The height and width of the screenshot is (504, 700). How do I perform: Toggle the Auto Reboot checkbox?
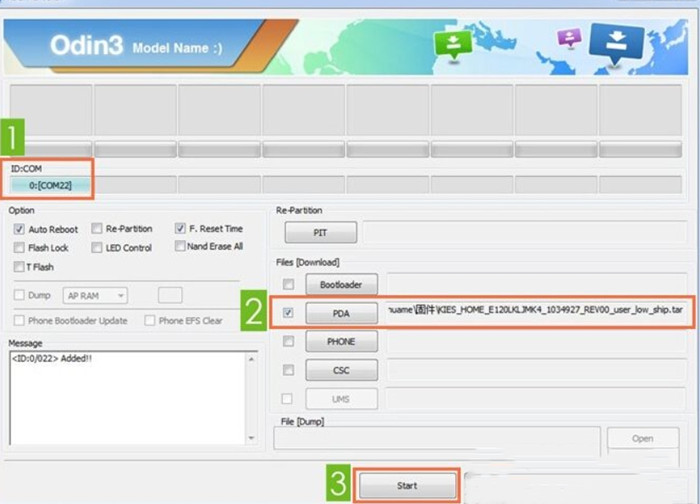click(21, 229)
